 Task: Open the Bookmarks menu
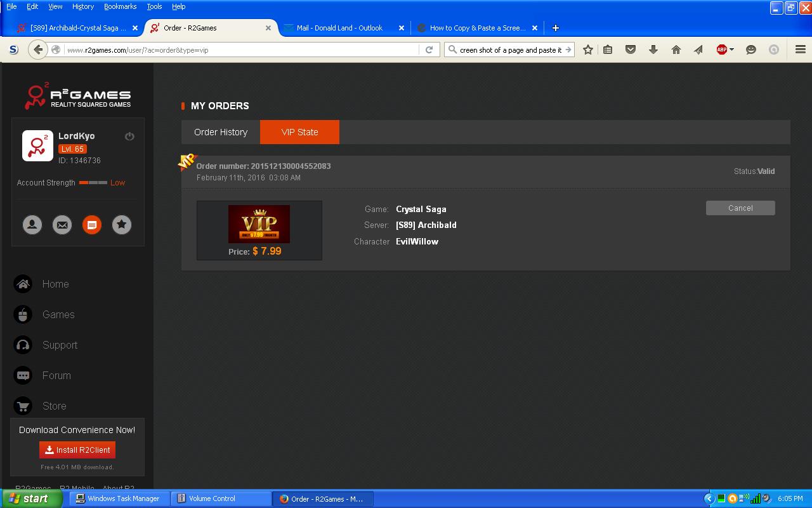(x=120, y=6)
